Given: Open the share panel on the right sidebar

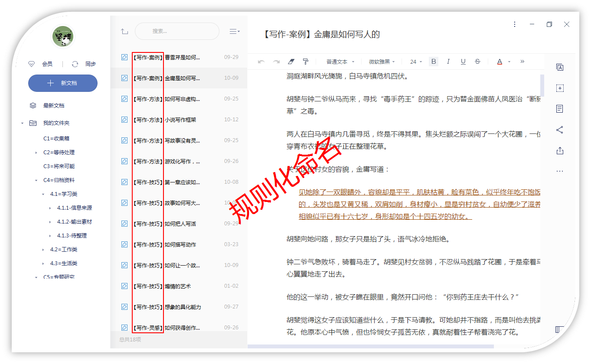Looking at the screenshot, I should coord(560,130).
